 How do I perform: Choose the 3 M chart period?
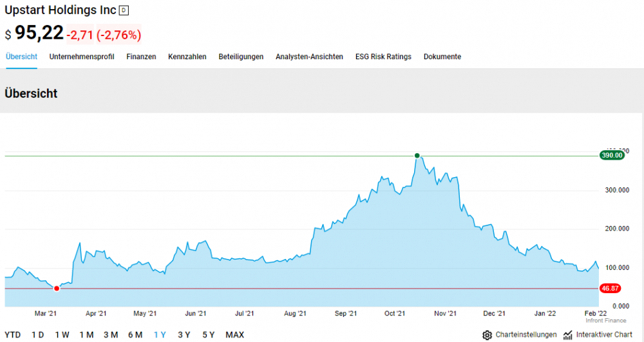coord(111,335)
